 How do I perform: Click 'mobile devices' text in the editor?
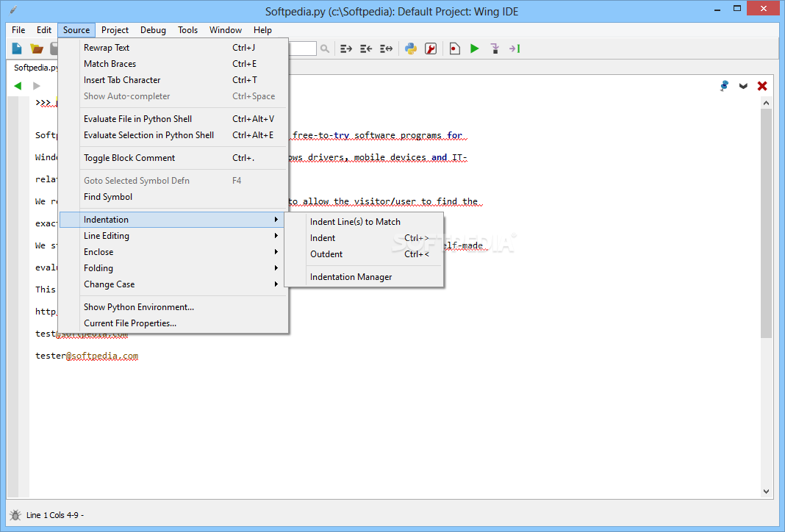click(x=390, y=158)
